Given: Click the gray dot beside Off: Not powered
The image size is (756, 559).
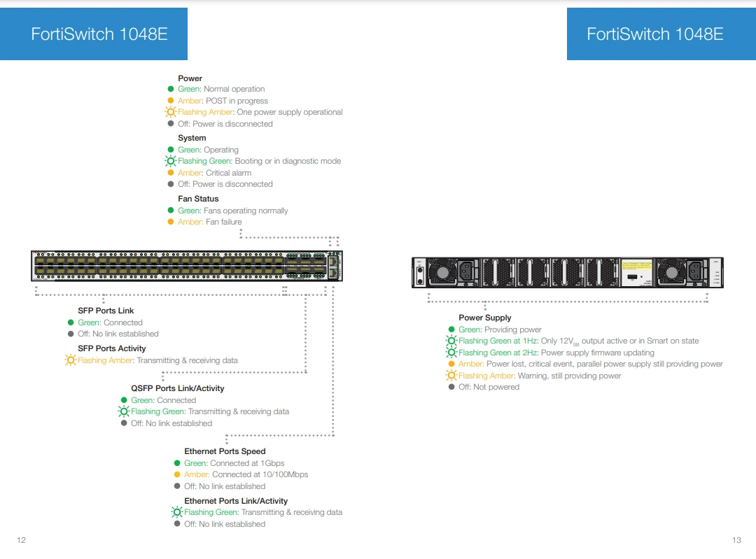Looking at the screenshot, I should click(451, 387).
